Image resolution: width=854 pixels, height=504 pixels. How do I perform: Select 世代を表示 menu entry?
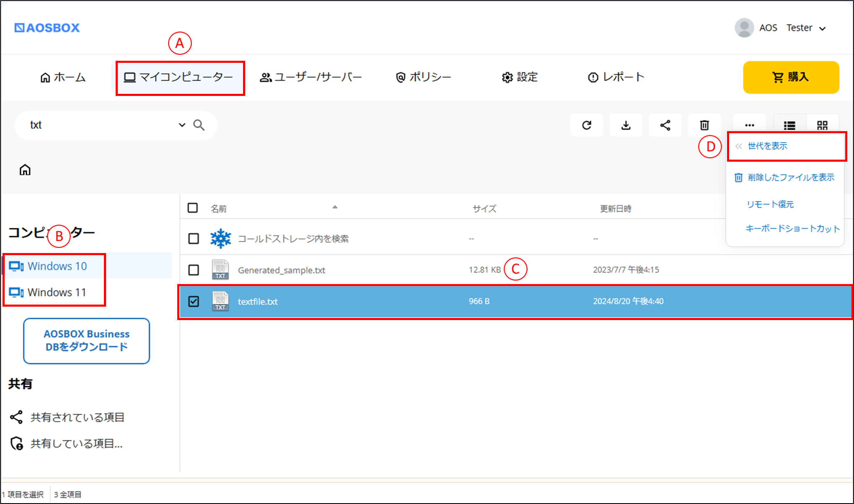[787, 146]
